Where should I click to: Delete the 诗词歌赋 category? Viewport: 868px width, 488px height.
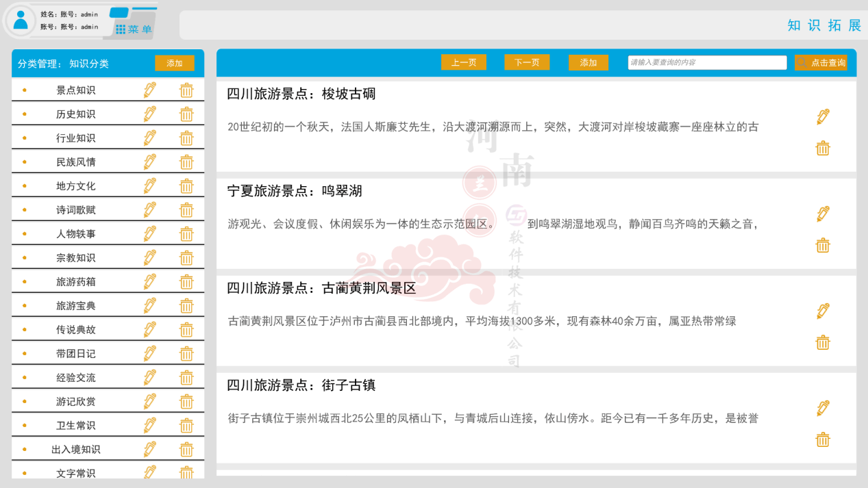(x=186, y=209)
